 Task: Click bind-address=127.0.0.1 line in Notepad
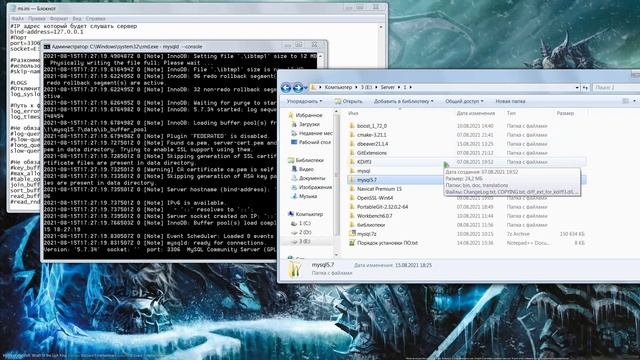point(47,32)
